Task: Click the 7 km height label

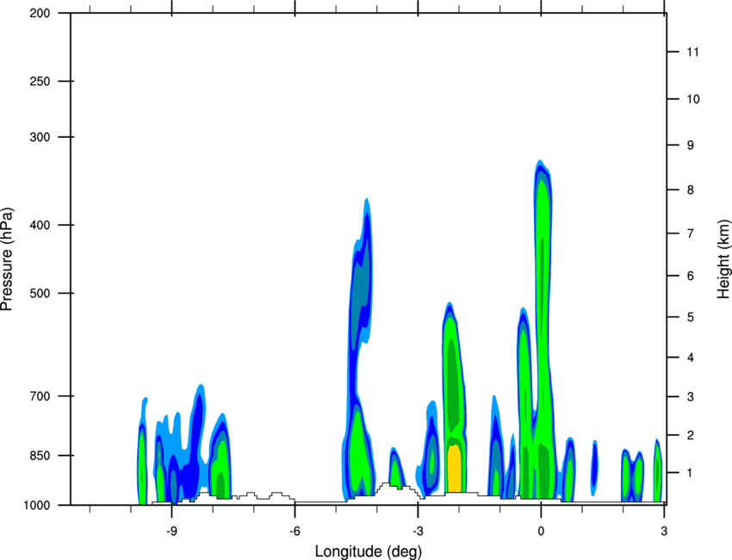Action: [x=690, y=233]
